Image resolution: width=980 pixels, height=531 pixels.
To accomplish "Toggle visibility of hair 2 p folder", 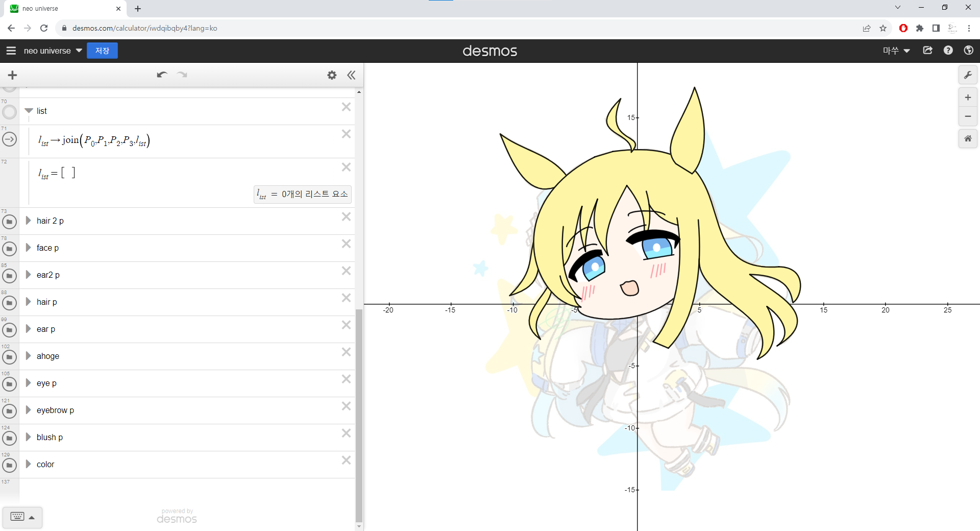I will pos(9,222).
